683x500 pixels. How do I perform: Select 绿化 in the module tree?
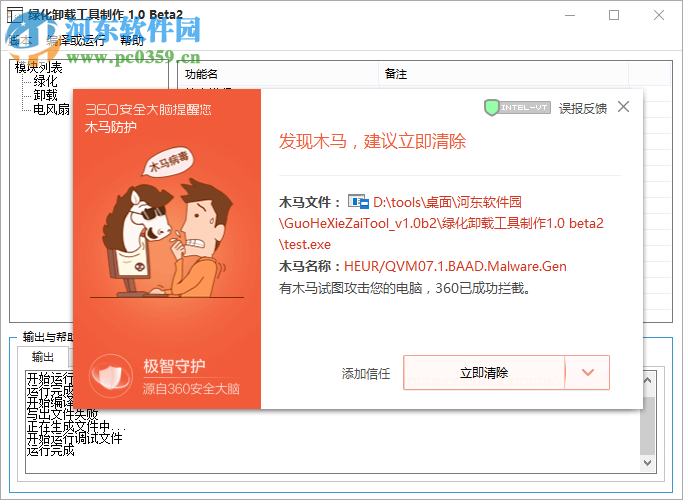[x=45, y=81]
